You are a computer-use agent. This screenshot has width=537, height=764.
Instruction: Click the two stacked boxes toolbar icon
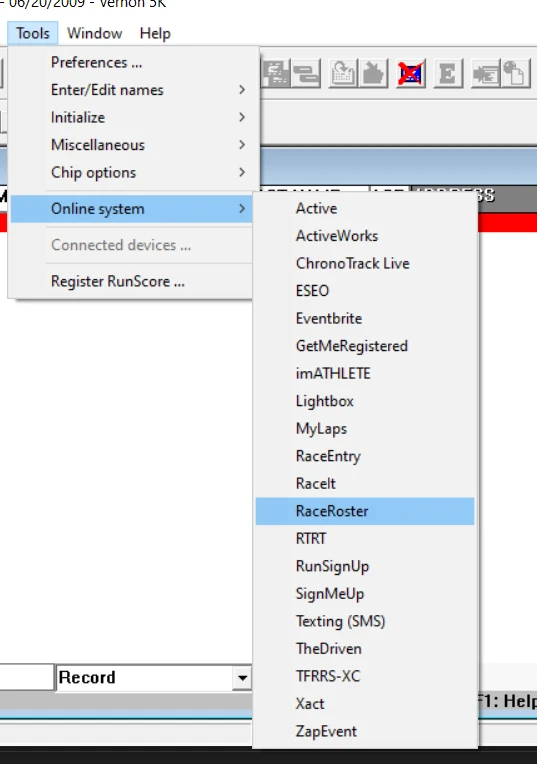[306, 74]
